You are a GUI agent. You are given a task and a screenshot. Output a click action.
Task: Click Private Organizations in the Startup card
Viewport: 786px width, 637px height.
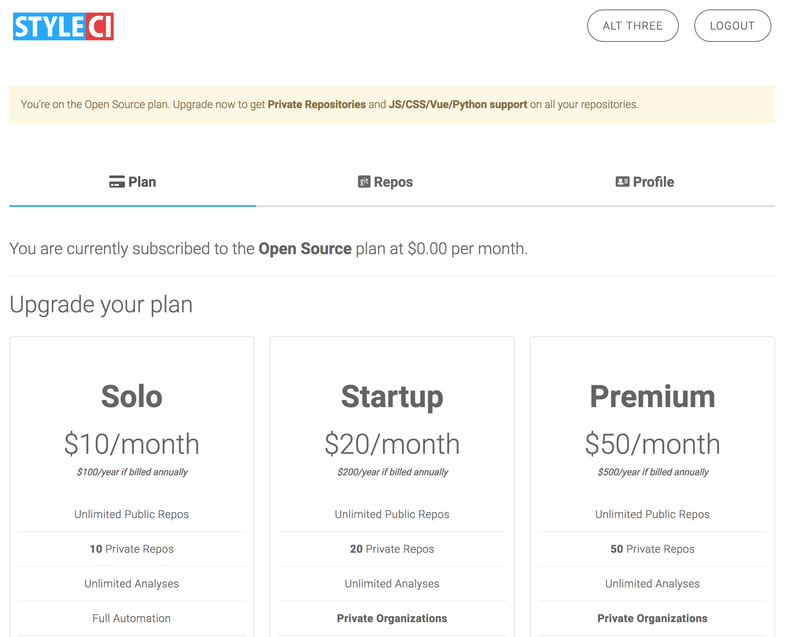tap(392, 618)
